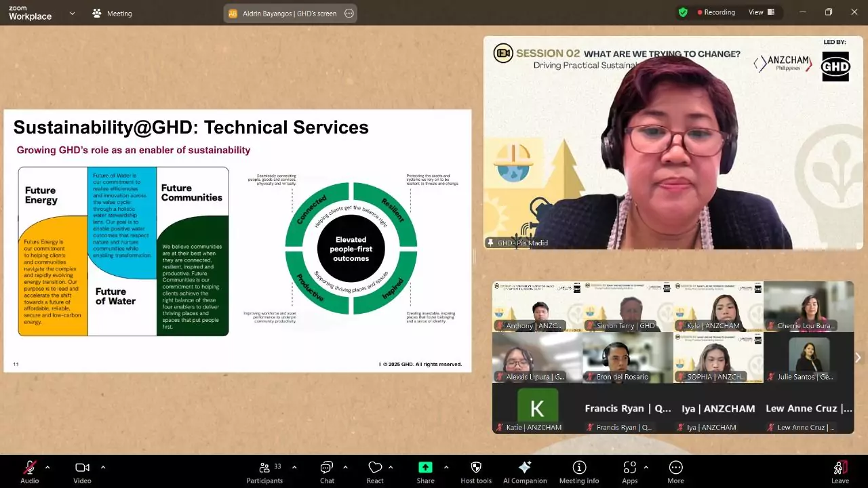This screenshot has width=868, height=488.
Task: Click the shared slide Sustainability@GHD
Action: (x=237, y=241)
